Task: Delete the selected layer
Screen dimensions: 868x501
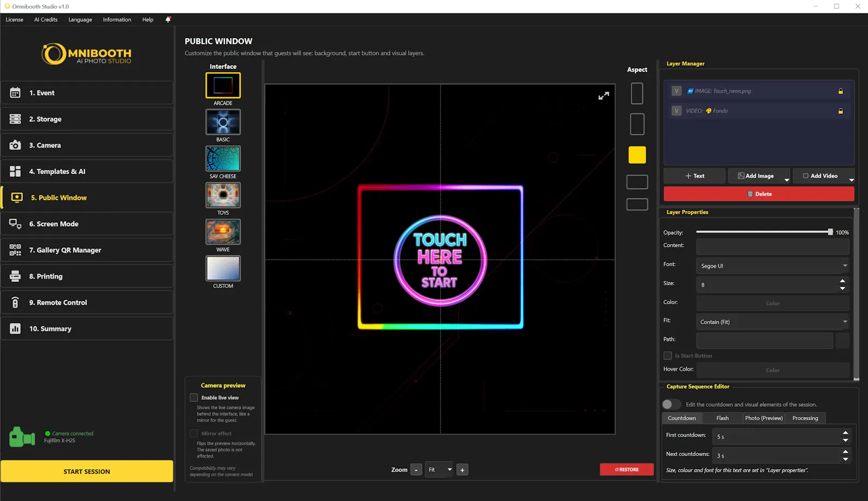Action: [x=759, y=194]
